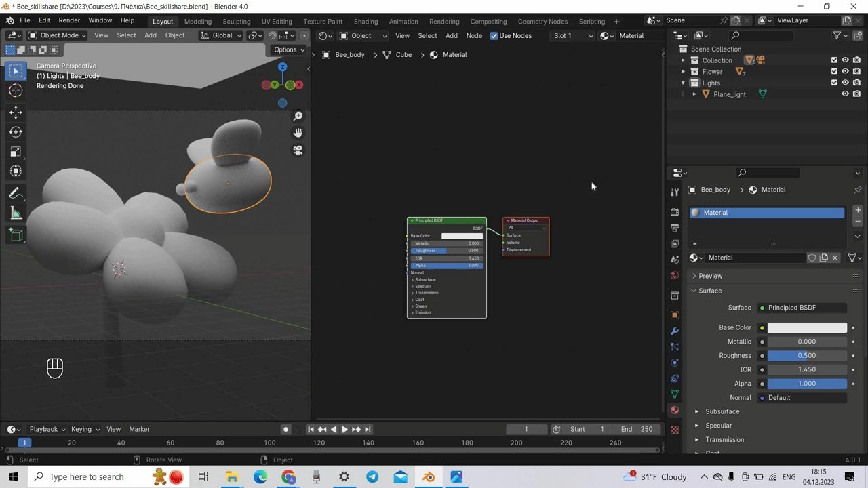Open the Material properties tab icon

coord(674,411)
